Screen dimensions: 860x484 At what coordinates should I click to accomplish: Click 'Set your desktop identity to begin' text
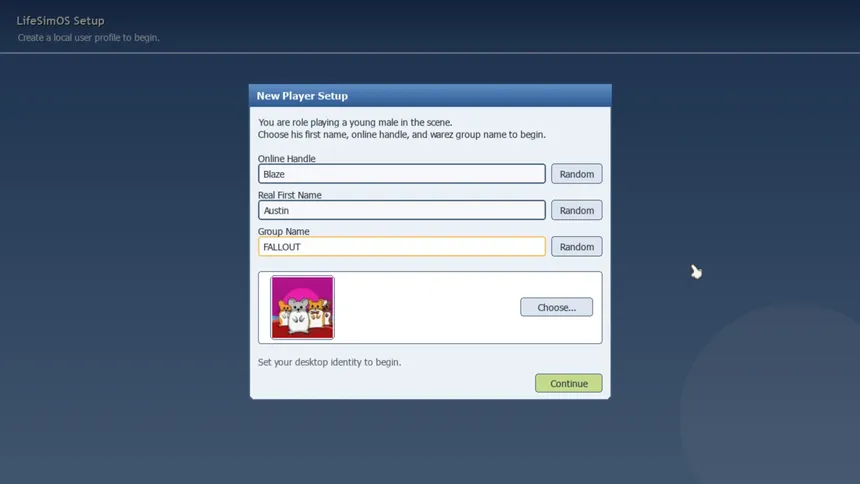click(x=329, y=362)
